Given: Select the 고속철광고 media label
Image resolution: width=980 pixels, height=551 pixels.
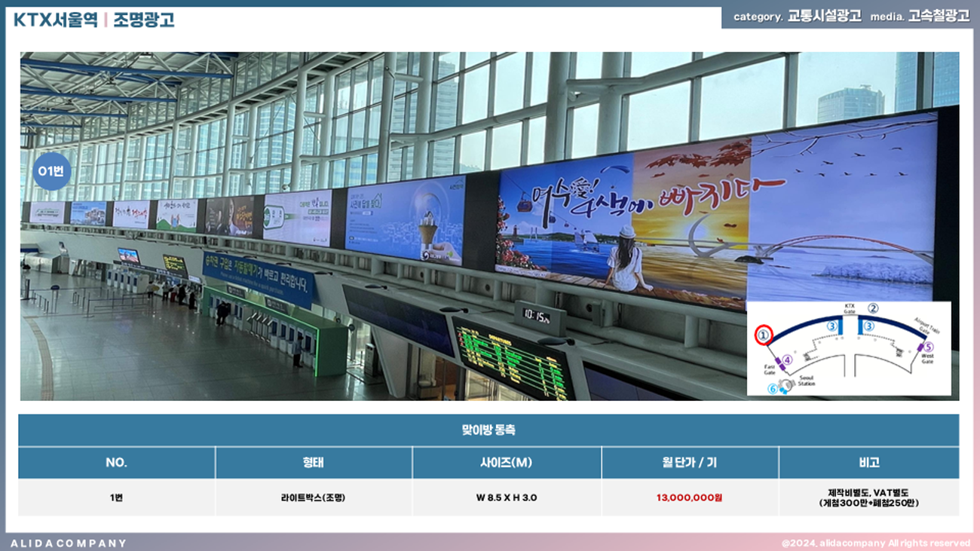Looking at the screenshot, I should 939,17.
